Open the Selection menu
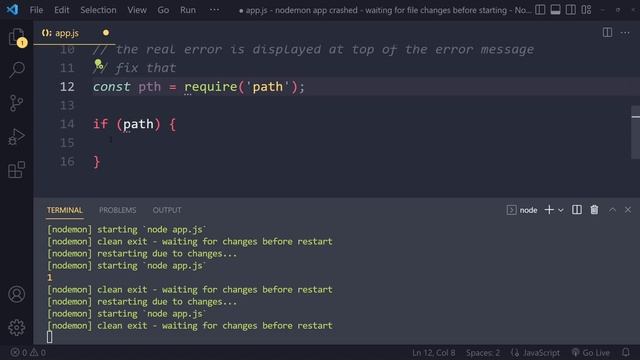Viewport: 640px width, 360px height. click(98, 10)
